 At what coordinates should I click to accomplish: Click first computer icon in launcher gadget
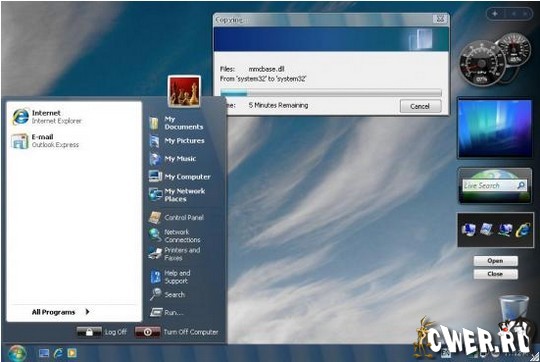469,229
